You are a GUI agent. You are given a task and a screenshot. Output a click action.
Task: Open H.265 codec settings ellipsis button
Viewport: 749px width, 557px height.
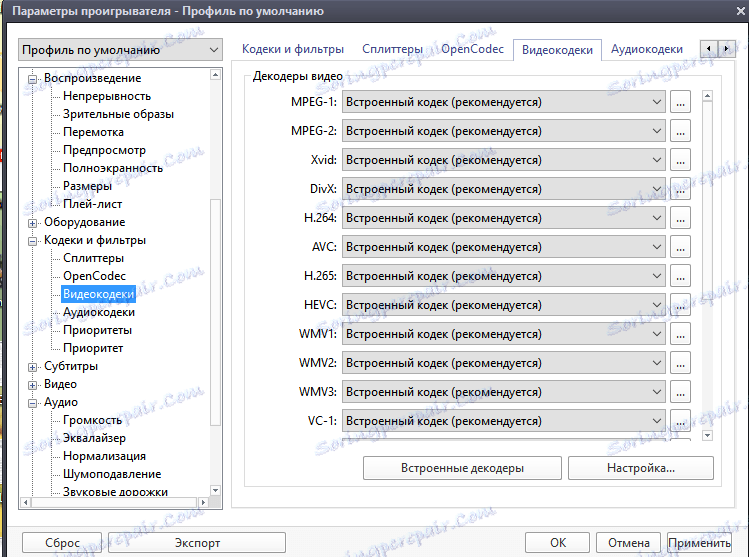point(680,276)
